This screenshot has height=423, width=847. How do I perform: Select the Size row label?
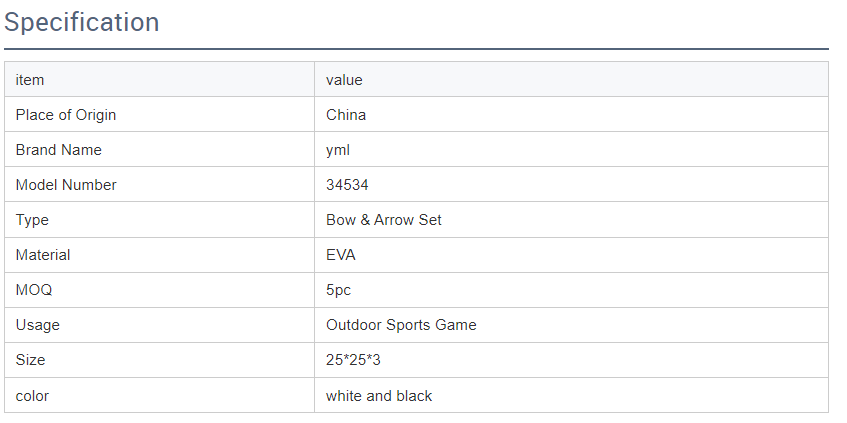pyautogui.click(x=31, y=360)
